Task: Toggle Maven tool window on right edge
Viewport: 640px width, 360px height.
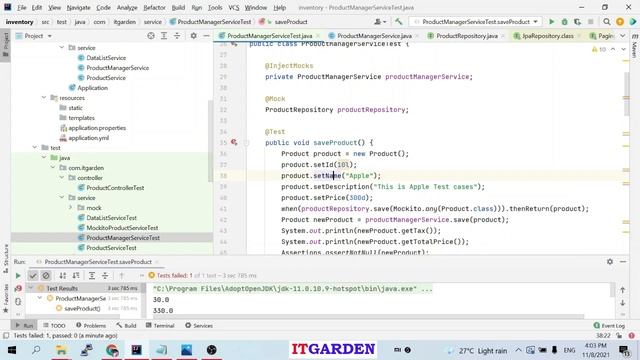Action: pos(635,46)
